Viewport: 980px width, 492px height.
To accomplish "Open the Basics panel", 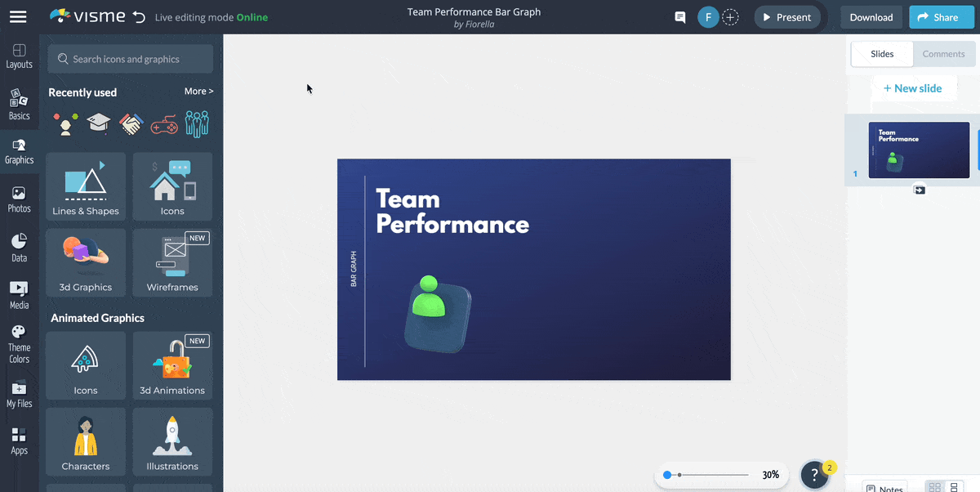I will 20,103.
